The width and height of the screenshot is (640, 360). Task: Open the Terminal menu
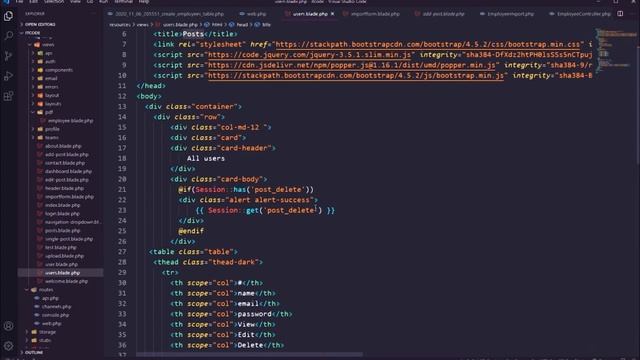[123, 2]
